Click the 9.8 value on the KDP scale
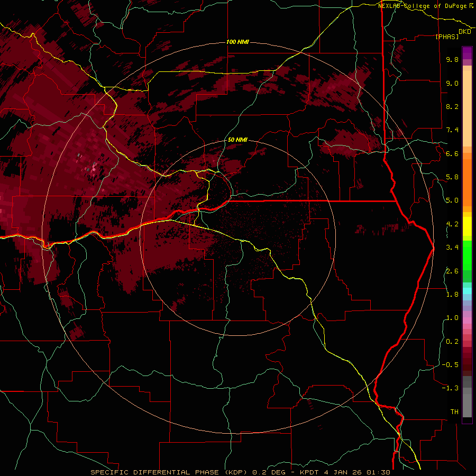This screenshot has width=476, height=476. [452, 59]
